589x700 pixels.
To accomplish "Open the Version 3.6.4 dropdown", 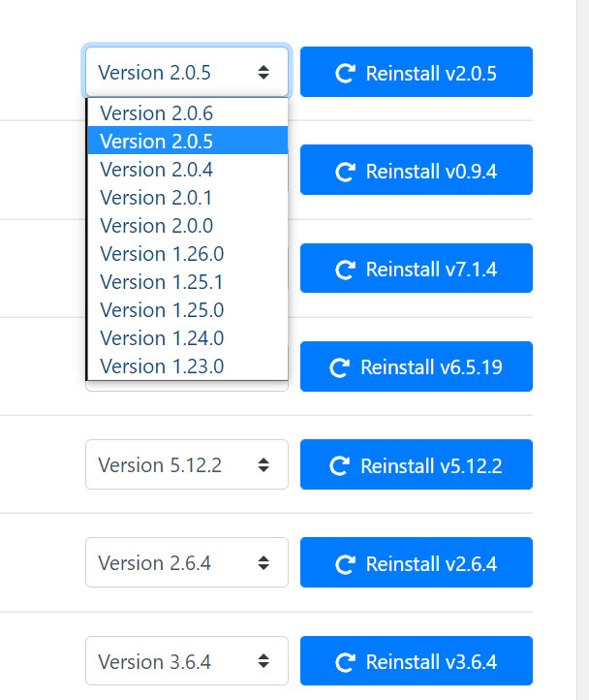I will point(187,660).
